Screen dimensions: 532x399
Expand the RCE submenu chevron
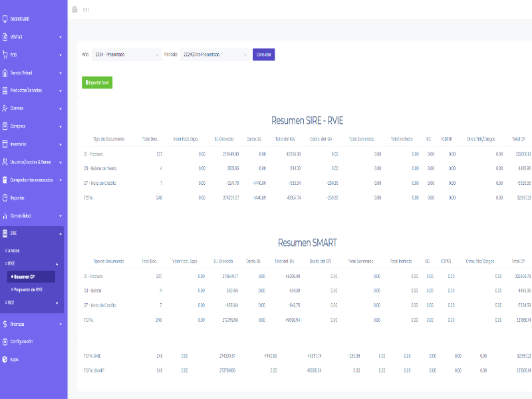pos(57,303)
